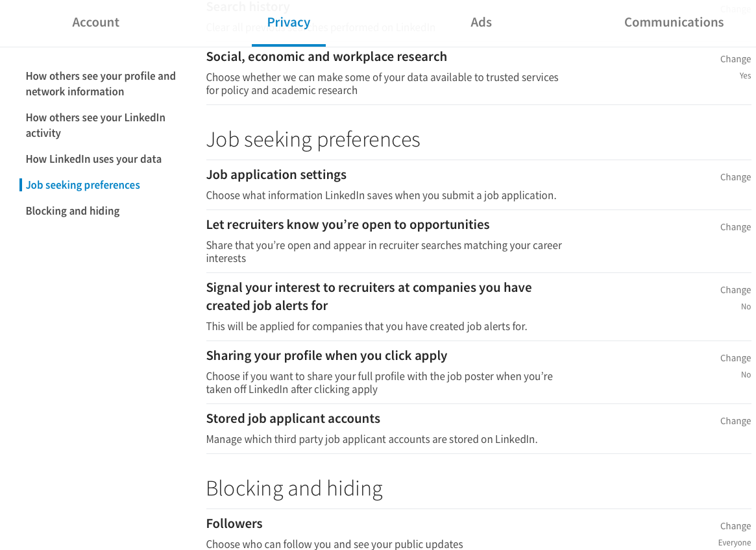This screenshot has height=550, width=756.
Task: Click 'Manage which third party job applicant accounts' text
Action: [372, 440]
